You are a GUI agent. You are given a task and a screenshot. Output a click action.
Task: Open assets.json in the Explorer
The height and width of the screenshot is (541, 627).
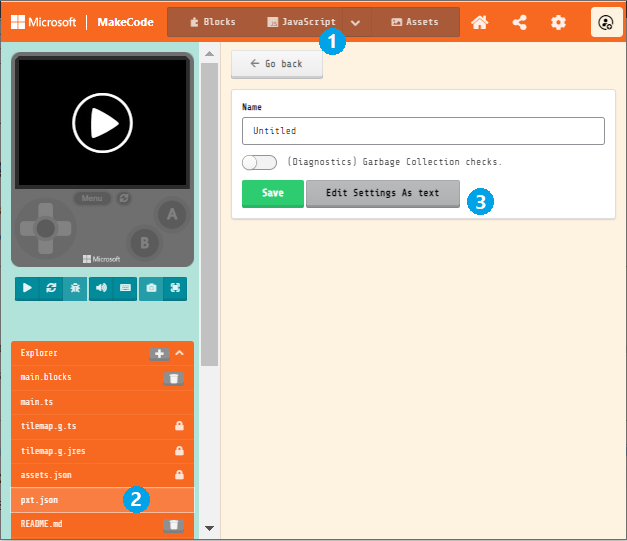click(x=102, y=475)
